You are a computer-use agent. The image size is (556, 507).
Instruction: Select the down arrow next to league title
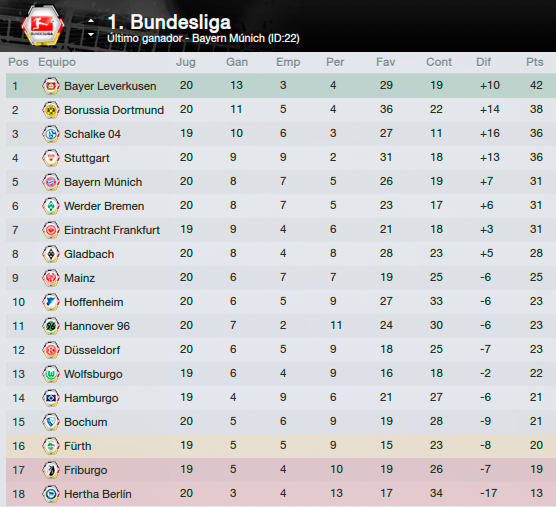[91, 34]
